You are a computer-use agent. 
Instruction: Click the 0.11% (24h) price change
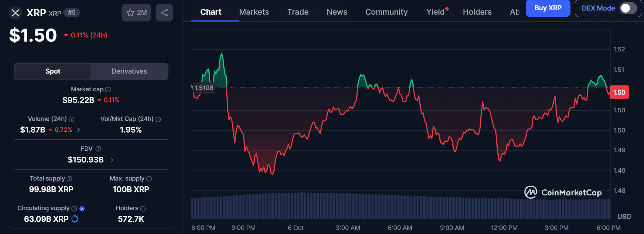click(x=85, y=35)
